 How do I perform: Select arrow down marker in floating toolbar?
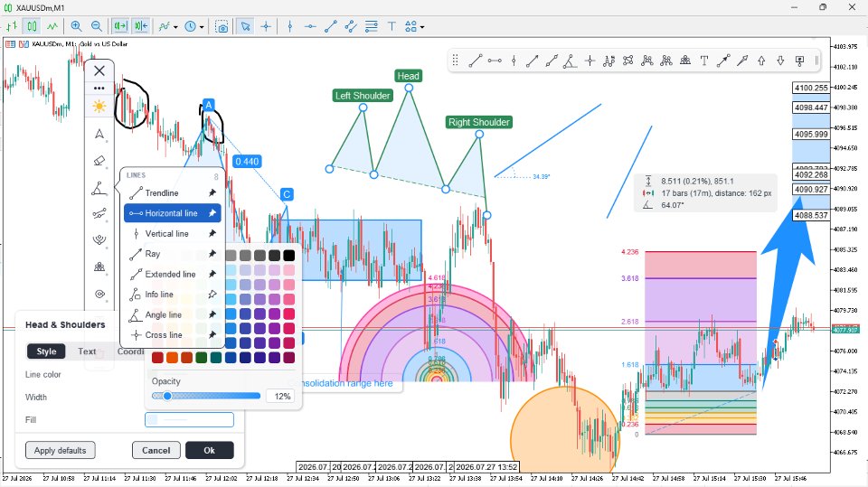pyautogui.click(x=780, y=61)
